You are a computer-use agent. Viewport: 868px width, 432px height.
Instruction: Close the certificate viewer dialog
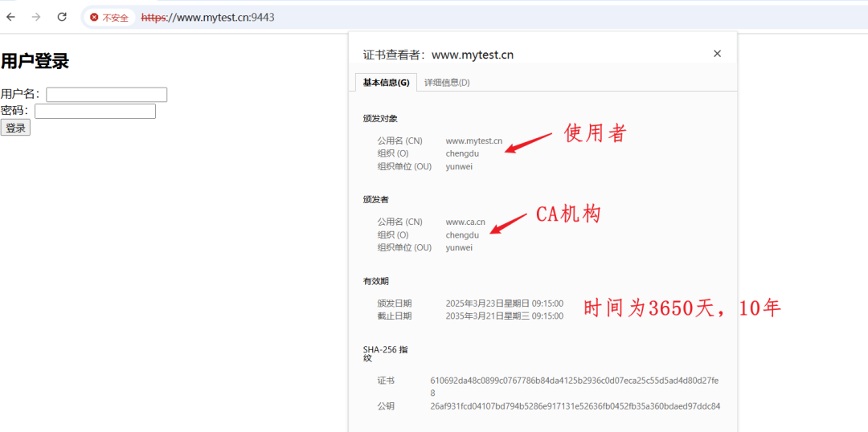click(717, 54)
